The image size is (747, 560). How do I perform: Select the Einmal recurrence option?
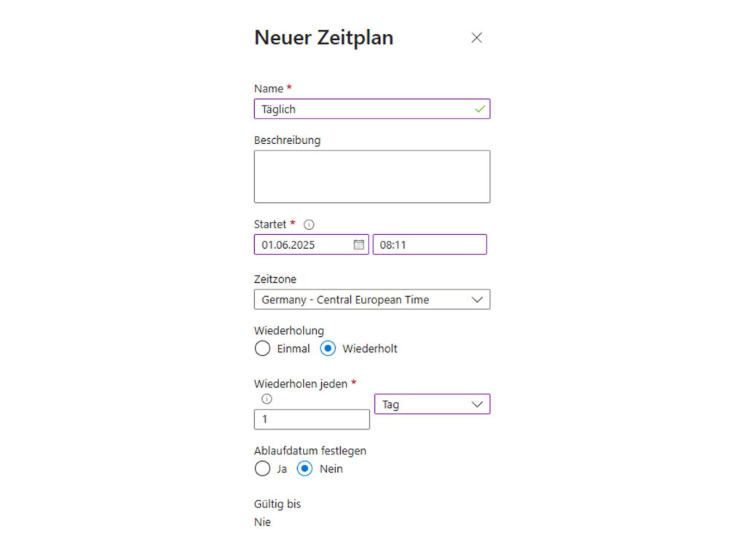(262, 349)
